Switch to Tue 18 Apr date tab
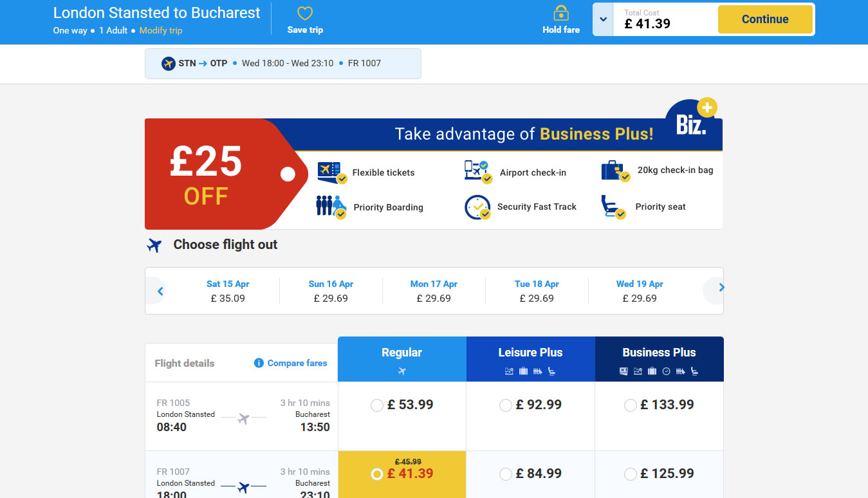Viewport: 868px width, 498px height. [537, 291]
